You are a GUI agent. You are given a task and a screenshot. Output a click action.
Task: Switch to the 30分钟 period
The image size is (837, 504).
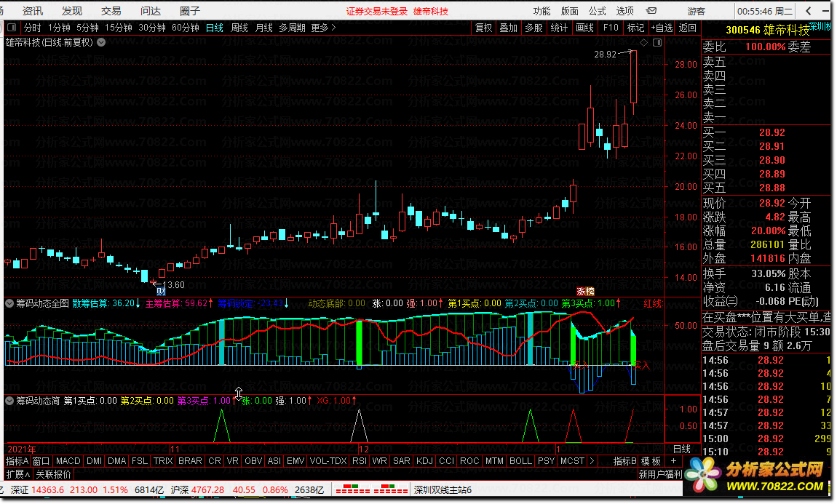[152, 28]
